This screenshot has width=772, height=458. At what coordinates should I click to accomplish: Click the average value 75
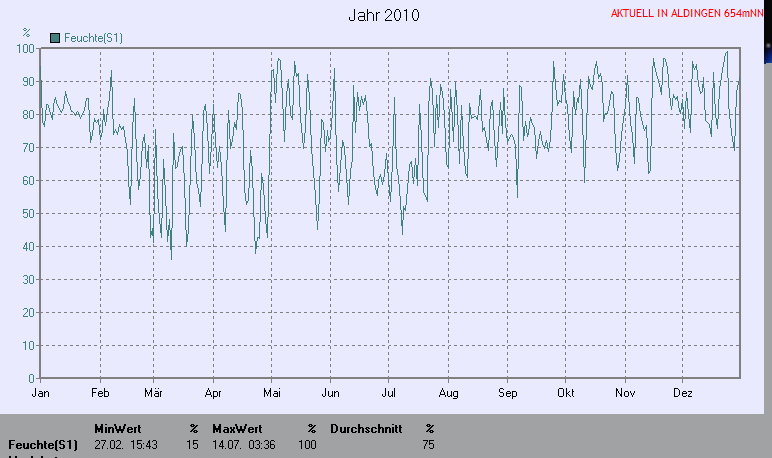click(x=428, y=444)
